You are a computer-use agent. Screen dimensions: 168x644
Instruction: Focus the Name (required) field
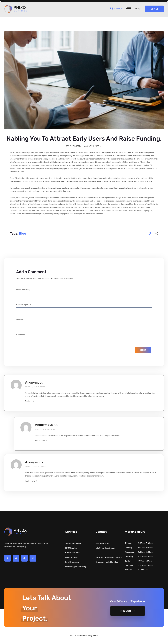click(84, 290)
